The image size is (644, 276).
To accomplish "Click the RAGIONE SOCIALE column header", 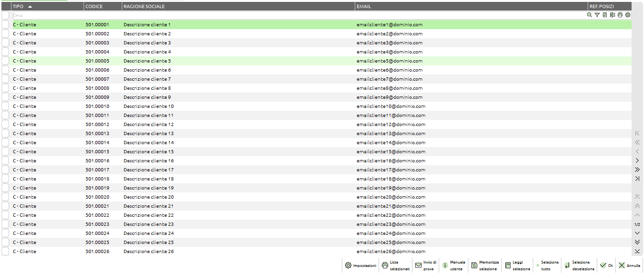I will click(145, 7).
